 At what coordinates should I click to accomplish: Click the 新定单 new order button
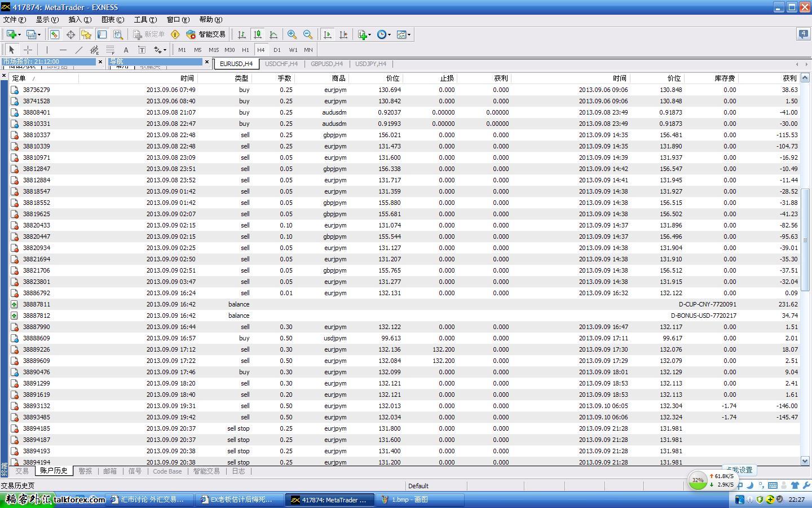point(149,34)
